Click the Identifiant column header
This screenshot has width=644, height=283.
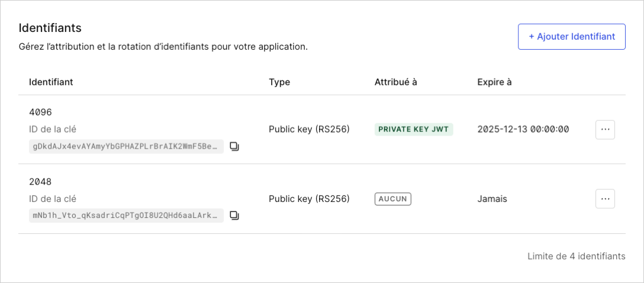coord(51,82)
